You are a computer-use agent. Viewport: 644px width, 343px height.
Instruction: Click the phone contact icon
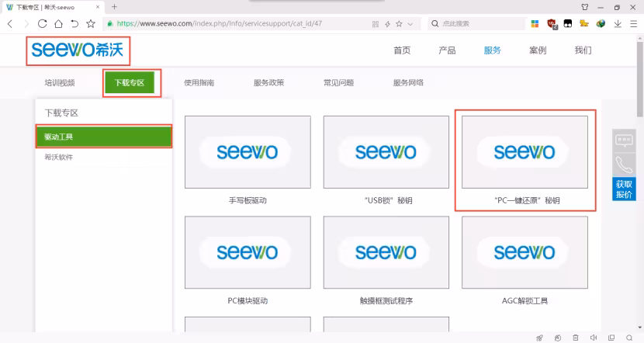pyautogui.click(x=624, y=165)
